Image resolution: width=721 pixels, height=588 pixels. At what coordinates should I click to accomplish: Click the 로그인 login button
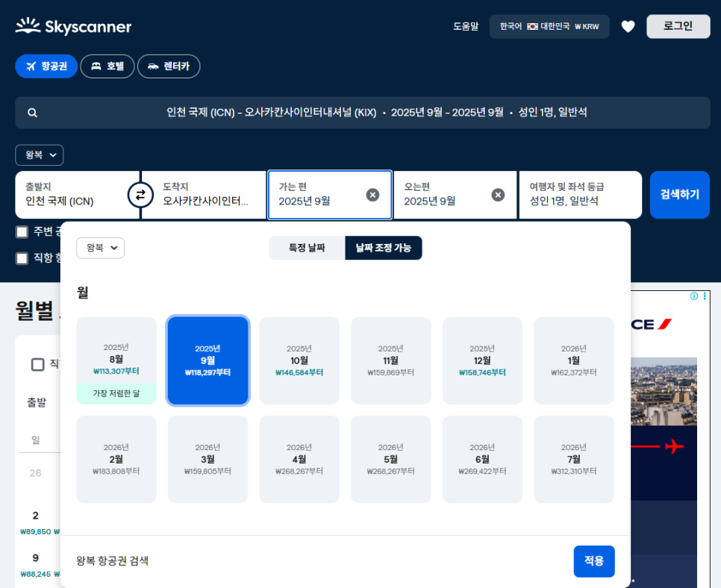point(678,27)
